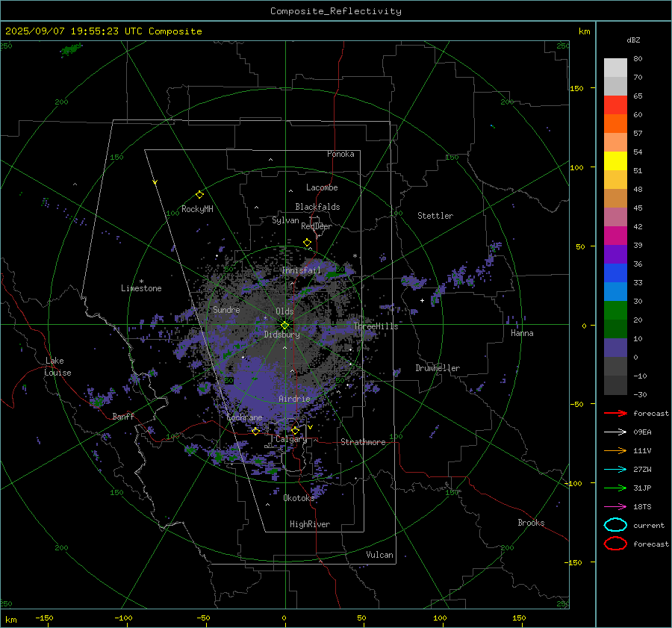Click the Vulcan town label

click(x=380, y=555)
